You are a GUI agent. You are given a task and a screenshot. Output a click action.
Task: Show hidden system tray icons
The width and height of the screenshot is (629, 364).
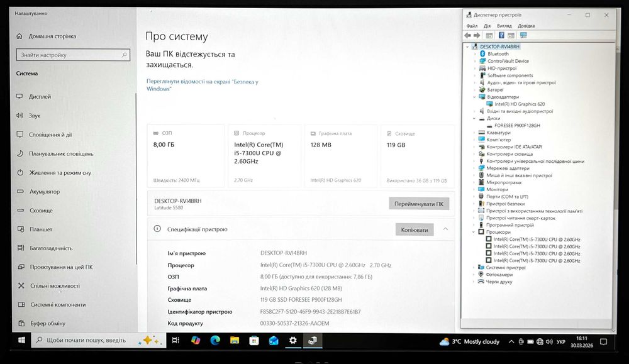pyautogui.click(x=511, y=341)
